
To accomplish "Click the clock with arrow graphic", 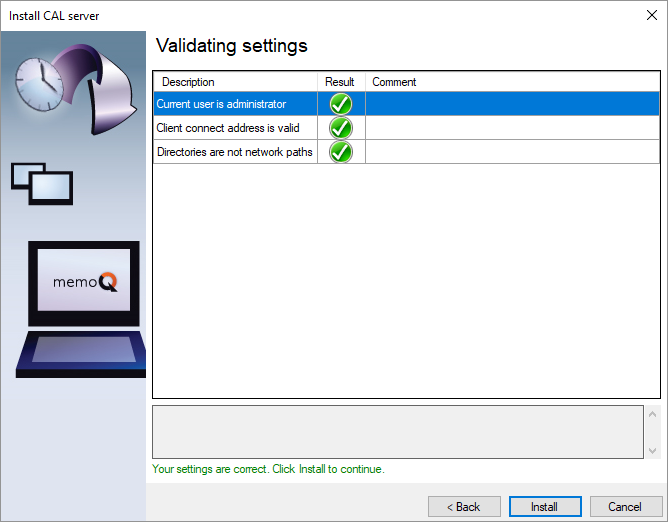I will pyautogui.click(x=76, y=89).
